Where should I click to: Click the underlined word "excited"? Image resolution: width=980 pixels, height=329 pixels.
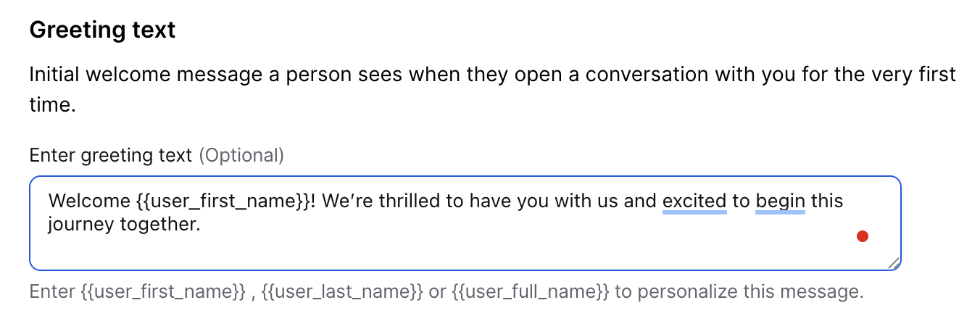pyautogui.click(x=694, y=201)
